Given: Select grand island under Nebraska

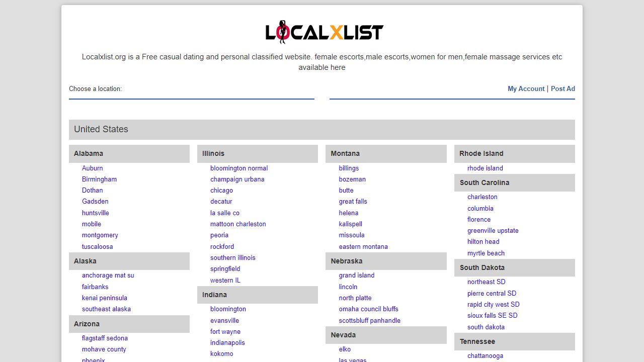Looking at the screenshot, I should click(x=357, y=275).
